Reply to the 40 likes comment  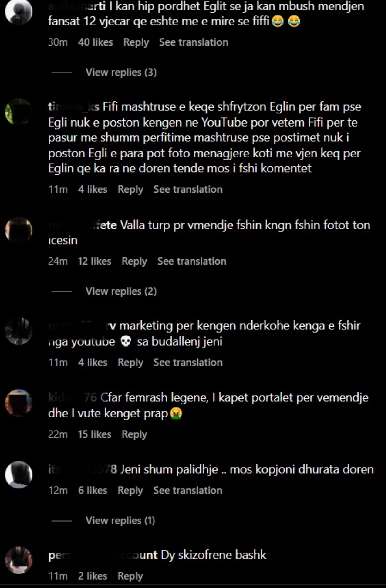136,42
